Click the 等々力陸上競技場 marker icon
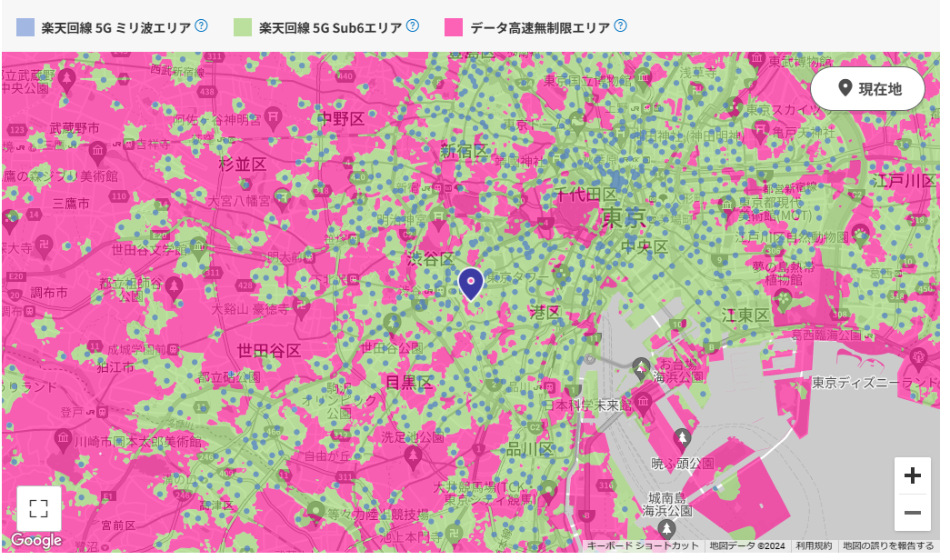 (315, 512)
